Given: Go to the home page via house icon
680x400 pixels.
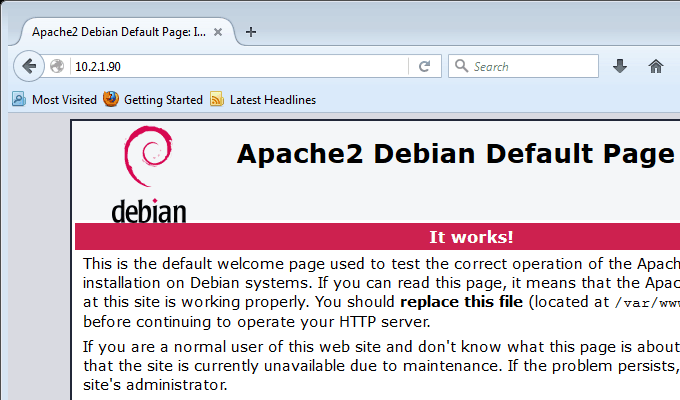Looking at the screenshot, I should coord(656,66).
